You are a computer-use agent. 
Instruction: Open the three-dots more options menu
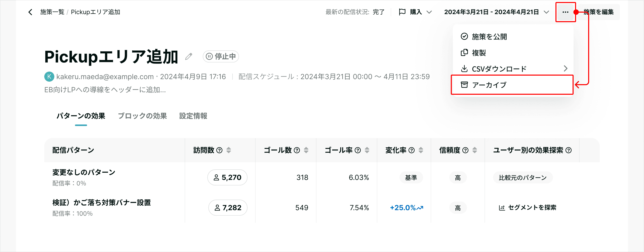tap(566, 12)
